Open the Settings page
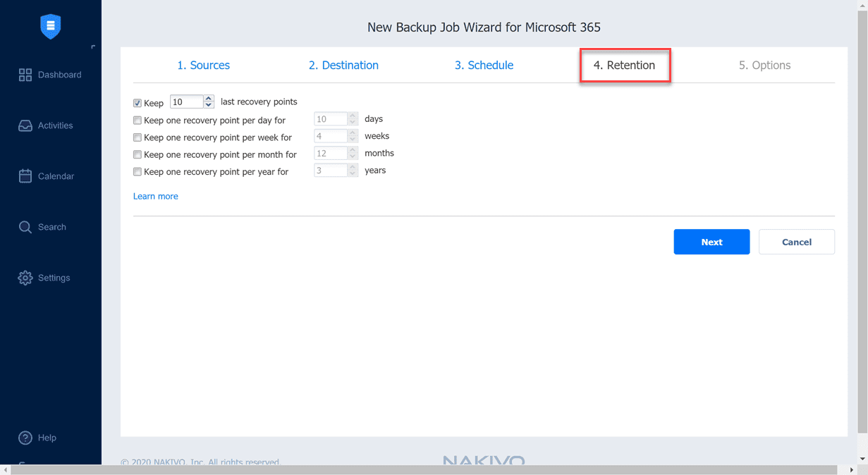Viewport: 868px width, 475px height. pos(51,277)
